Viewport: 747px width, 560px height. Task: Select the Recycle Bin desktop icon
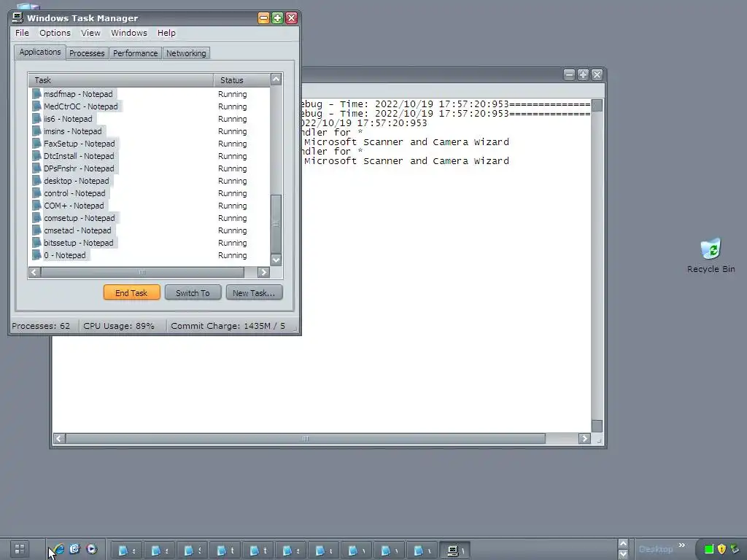[x=711, y=256]
